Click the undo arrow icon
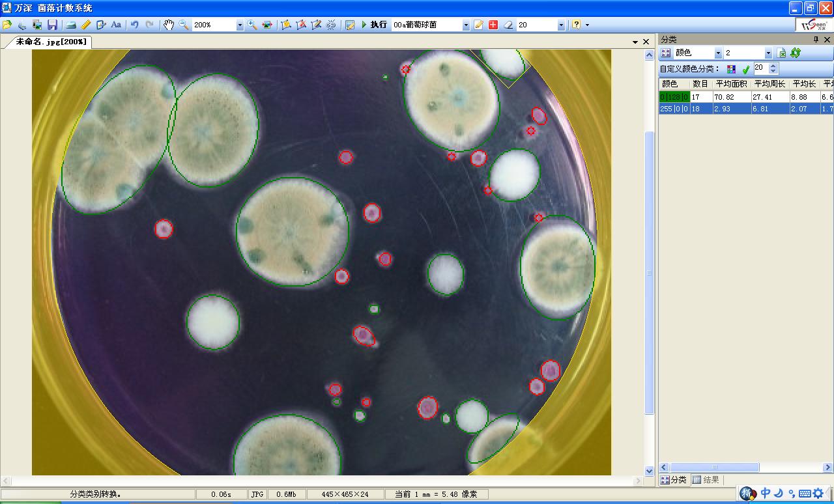This screenshot has width=834, height=504. [x=134, y=25]
